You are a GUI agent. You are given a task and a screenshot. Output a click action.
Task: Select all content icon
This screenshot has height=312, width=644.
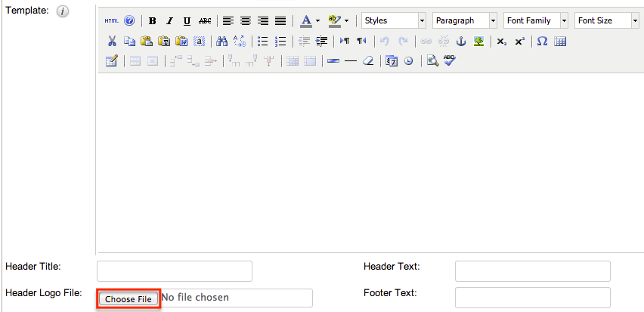tap(199, 41)
